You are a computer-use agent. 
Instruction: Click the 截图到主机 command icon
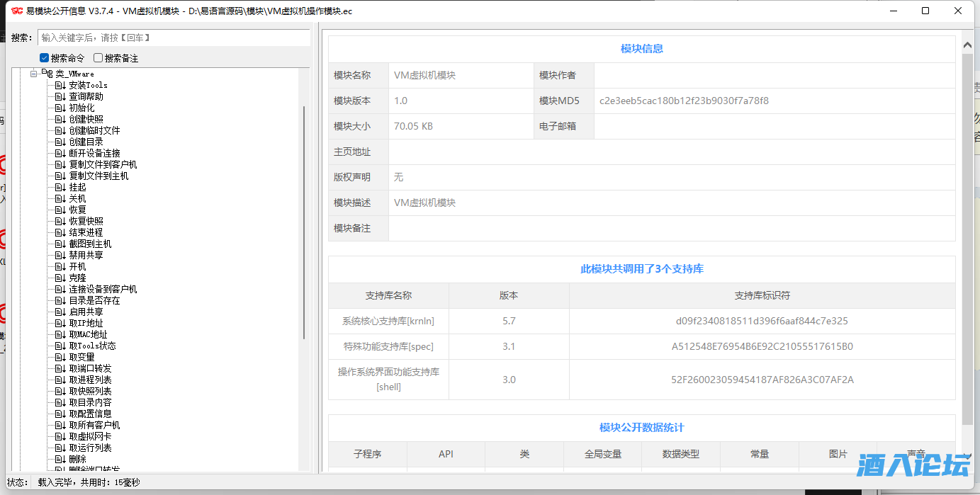coord(60,243)
